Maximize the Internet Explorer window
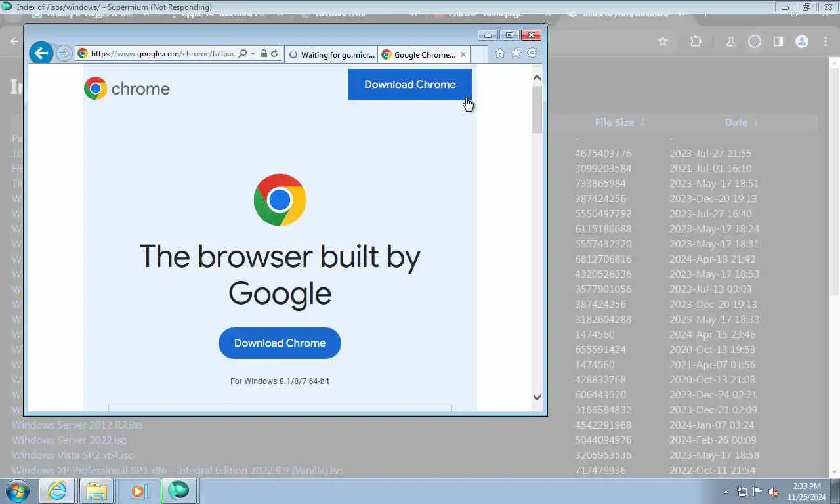This screenshot has width=840, height=504. [x=509, y=35]
